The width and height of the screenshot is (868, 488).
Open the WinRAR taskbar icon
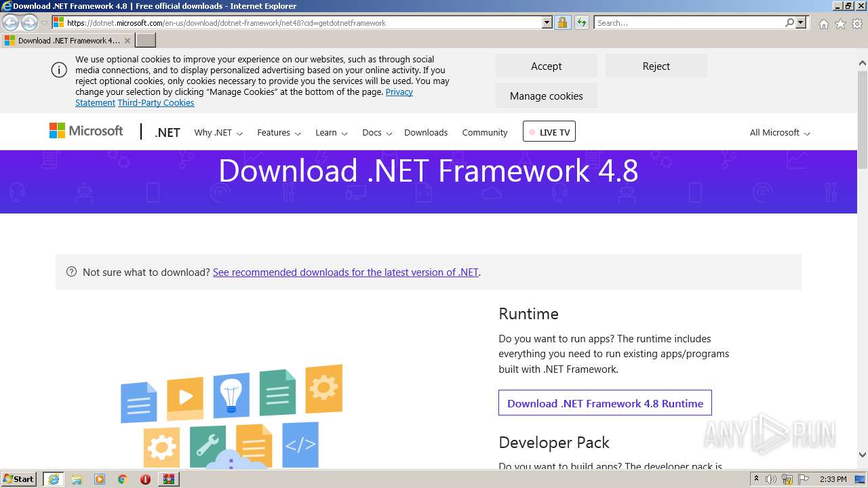168,479
